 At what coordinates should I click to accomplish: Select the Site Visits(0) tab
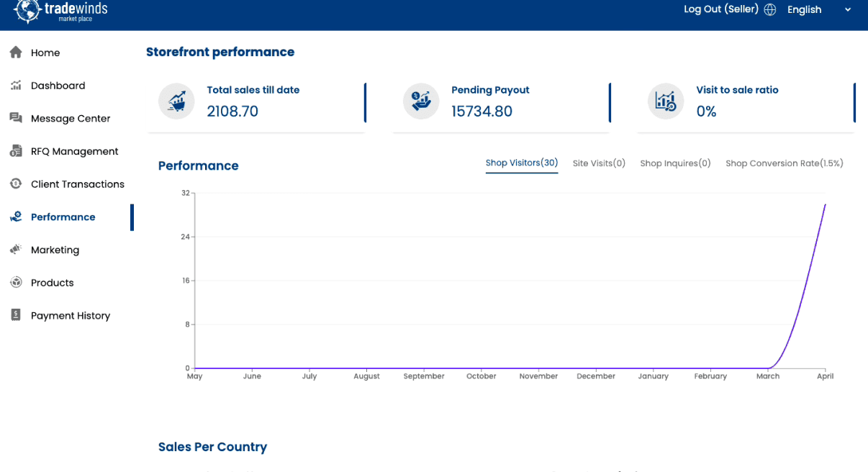point(599,163)
